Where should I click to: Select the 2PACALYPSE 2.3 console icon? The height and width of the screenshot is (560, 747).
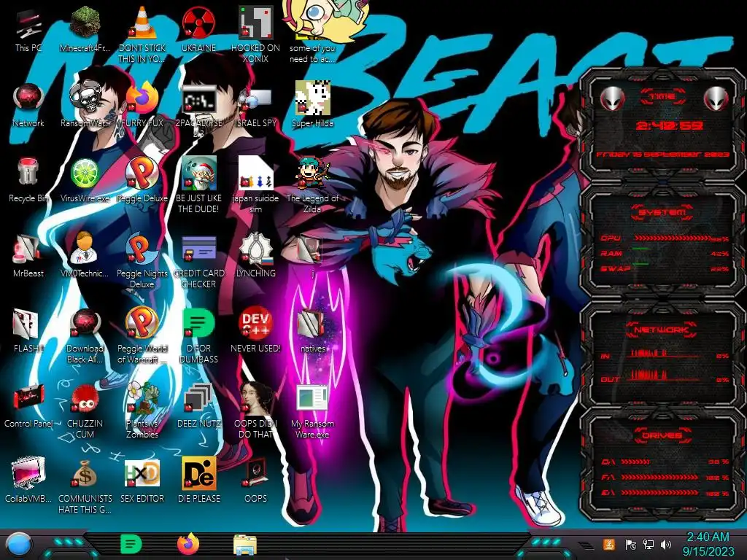tap(198, 111)
